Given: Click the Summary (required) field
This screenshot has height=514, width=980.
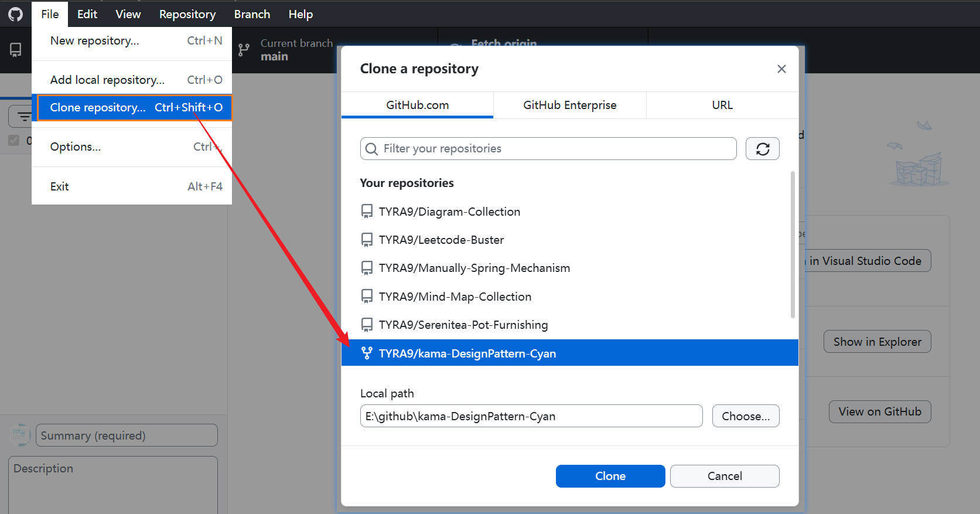Looking at the screenshot, I should (x=127, y=435).
